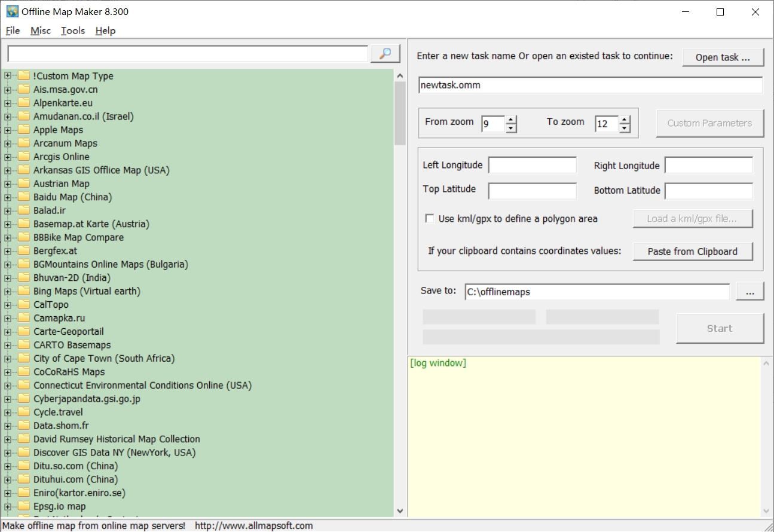Click the Left Longitude field
The width and height of the screenshot is (774, 532).
[x=533, y=165]
